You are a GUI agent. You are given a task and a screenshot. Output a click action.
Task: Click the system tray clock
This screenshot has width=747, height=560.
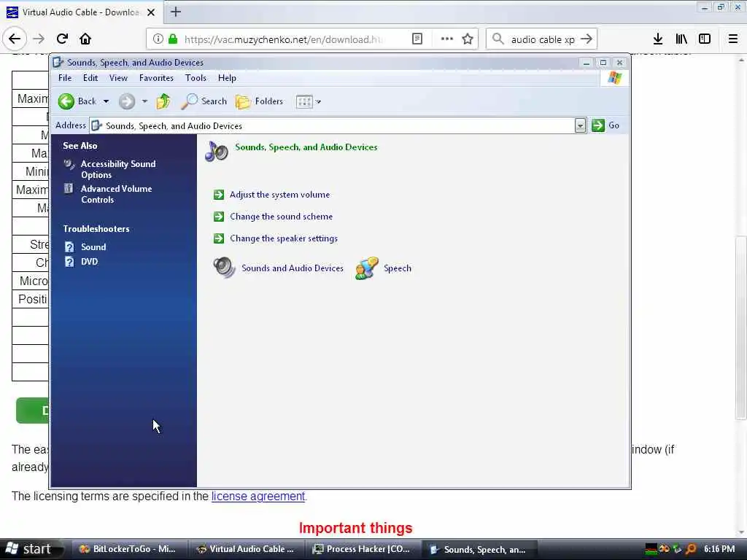719,549
